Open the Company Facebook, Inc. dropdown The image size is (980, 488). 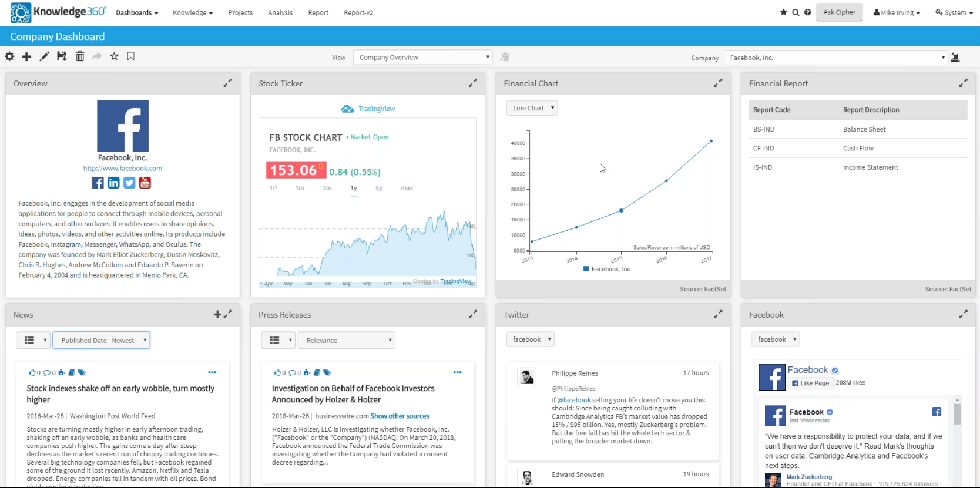[835, 58]
